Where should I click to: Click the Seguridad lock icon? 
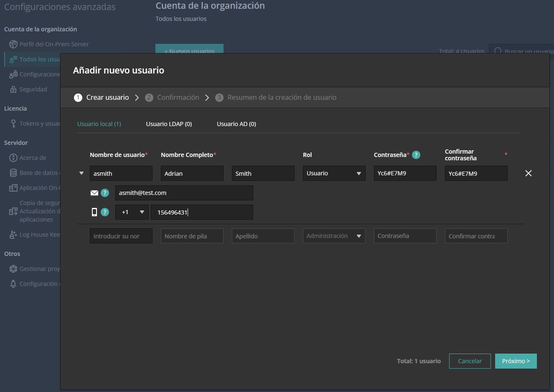13,89
